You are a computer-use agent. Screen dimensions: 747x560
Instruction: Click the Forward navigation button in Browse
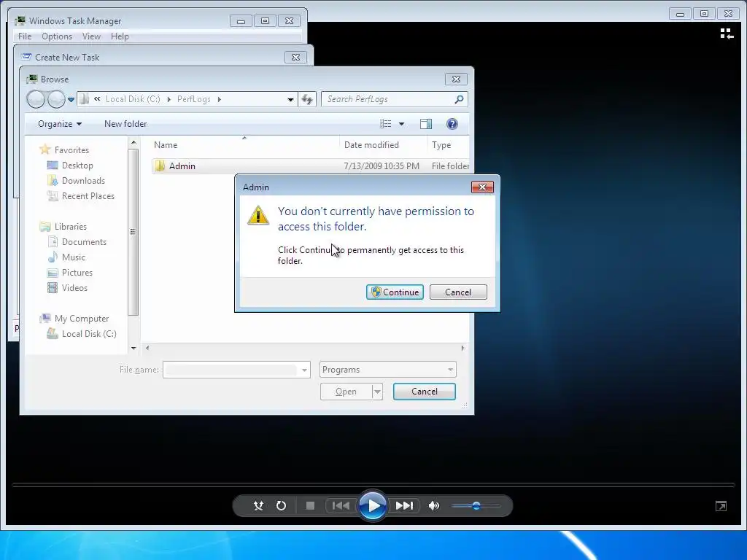(56, 99)
